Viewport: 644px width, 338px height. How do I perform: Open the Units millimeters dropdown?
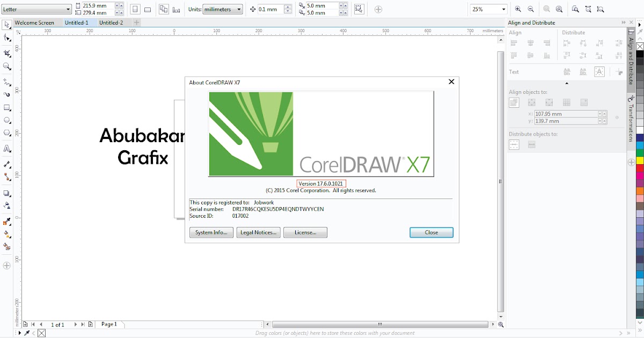[239, 10]
